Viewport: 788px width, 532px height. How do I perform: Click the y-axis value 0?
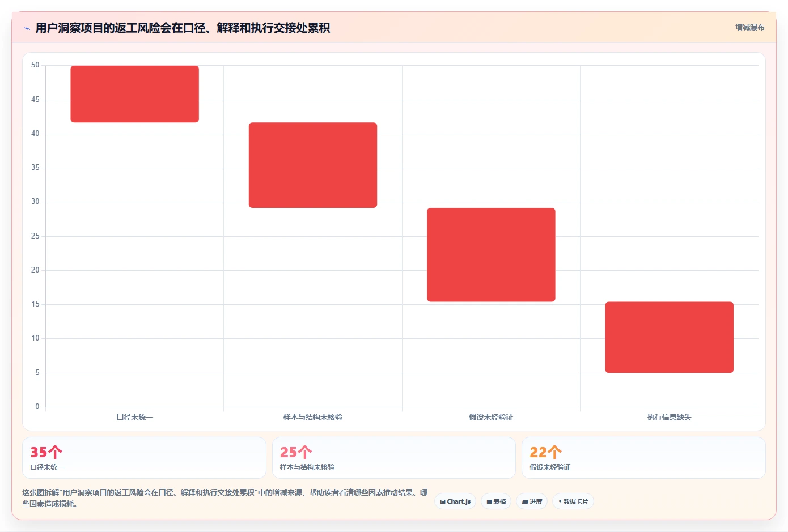click(x=37, y=406)
